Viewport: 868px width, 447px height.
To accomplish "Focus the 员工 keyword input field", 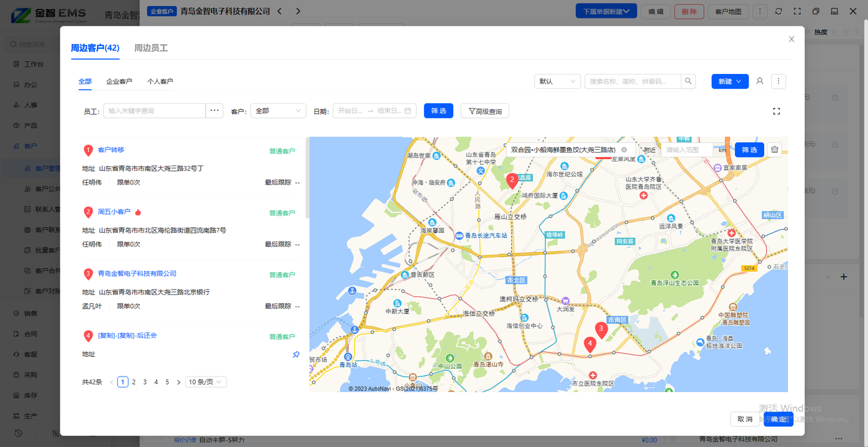I will click(x=155, y=111).
